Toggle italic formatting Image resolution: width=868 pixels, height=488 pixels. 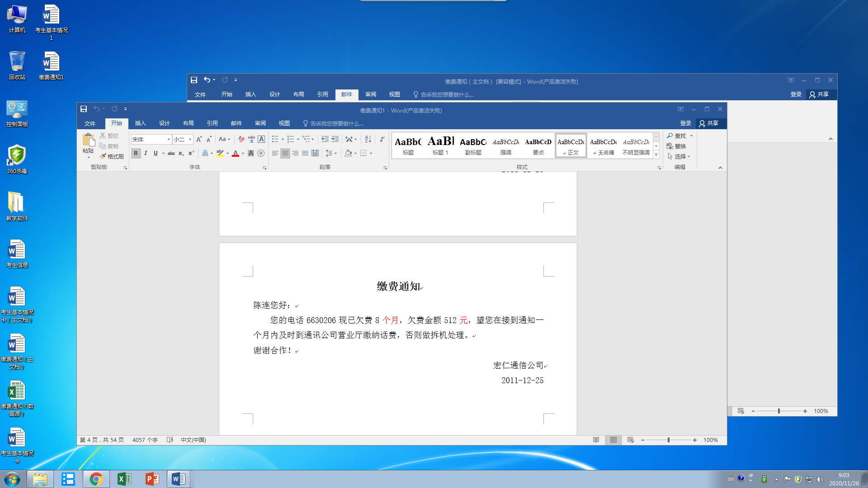pos(146,153)
